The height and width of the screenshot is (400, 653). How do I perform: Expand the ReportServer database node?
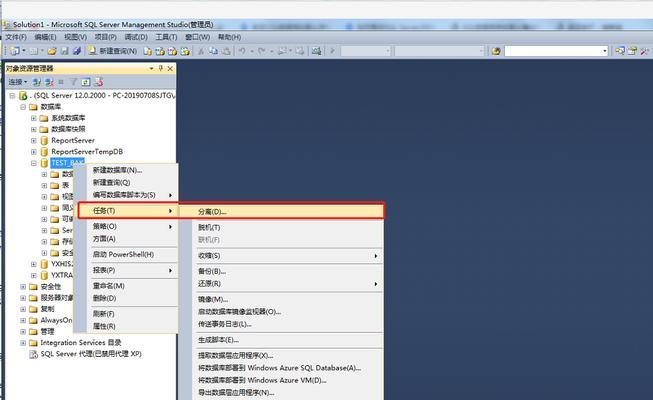click(34, 141)
